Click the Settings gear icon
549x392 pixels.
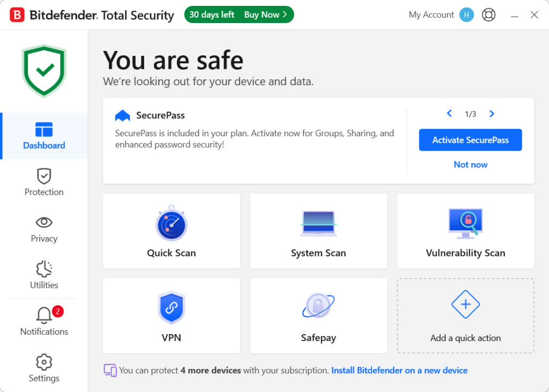tap(44, 362)
